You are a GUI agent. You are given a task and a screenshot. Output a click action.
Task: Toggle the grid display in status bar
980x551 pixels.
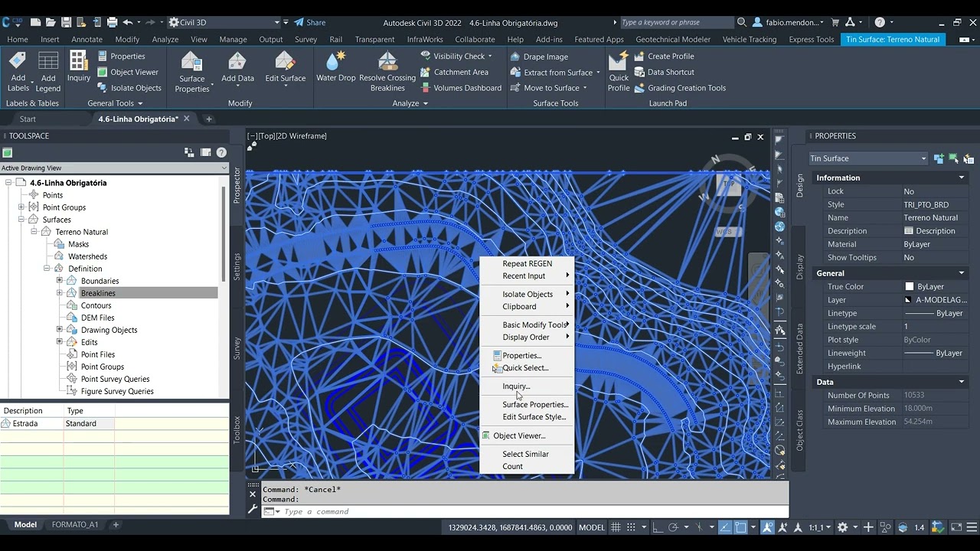[x=615, y=527]
